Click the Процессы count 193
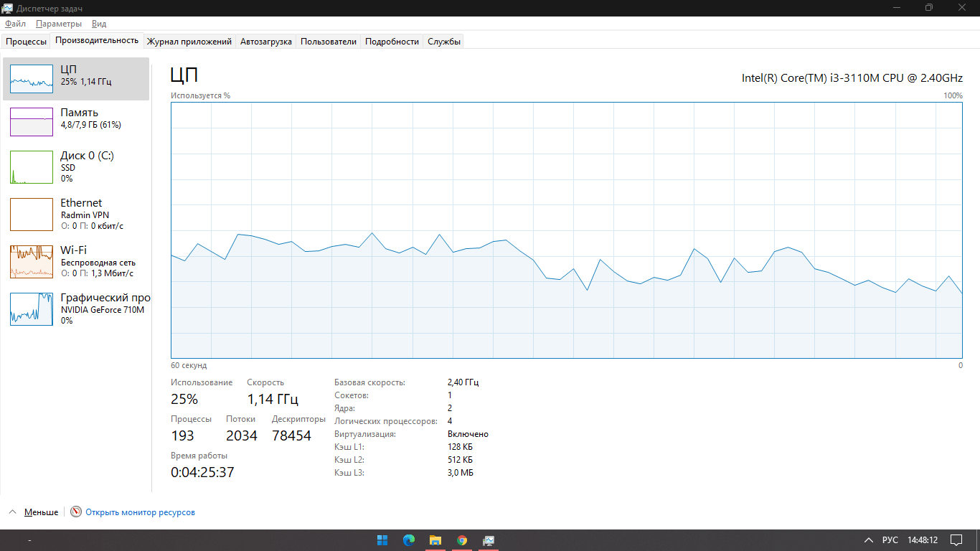Viewport: 980px width, 551px height. pos(182,435)
